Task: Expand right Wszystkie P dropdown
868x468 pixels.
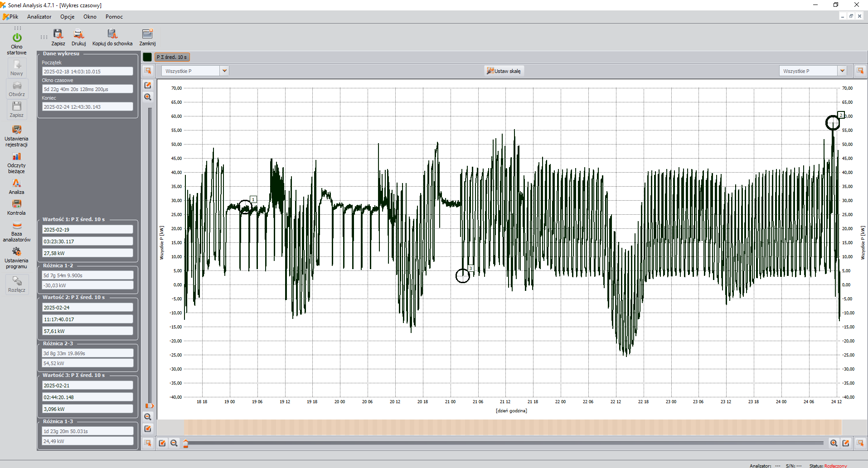Action: [x=842, y=71]
